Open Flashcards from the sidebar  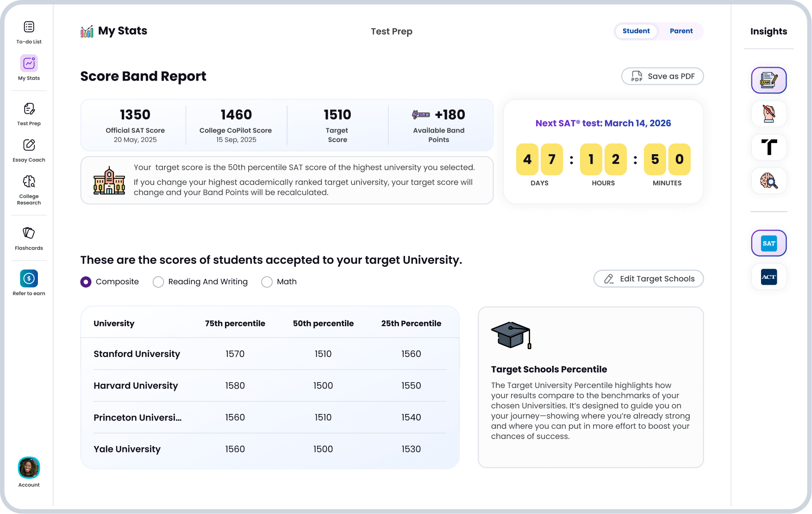(29, 233)
